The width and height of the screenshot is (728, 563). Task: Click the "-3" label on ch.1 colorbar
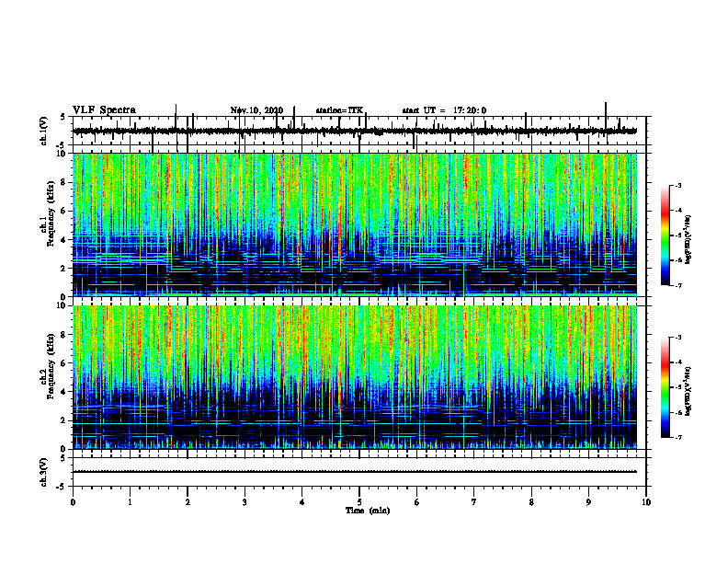click(678, 185)
